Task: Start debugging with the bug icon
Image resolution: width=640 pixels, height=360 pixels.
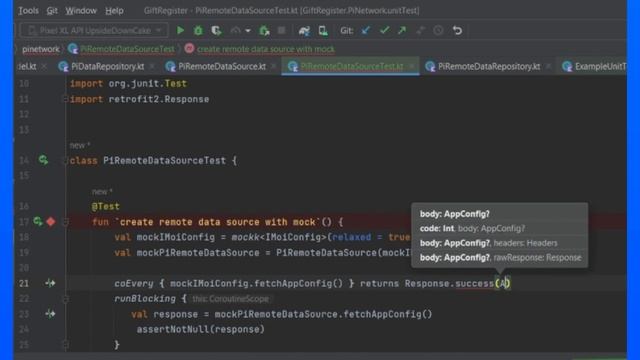Action: point(198,30)
